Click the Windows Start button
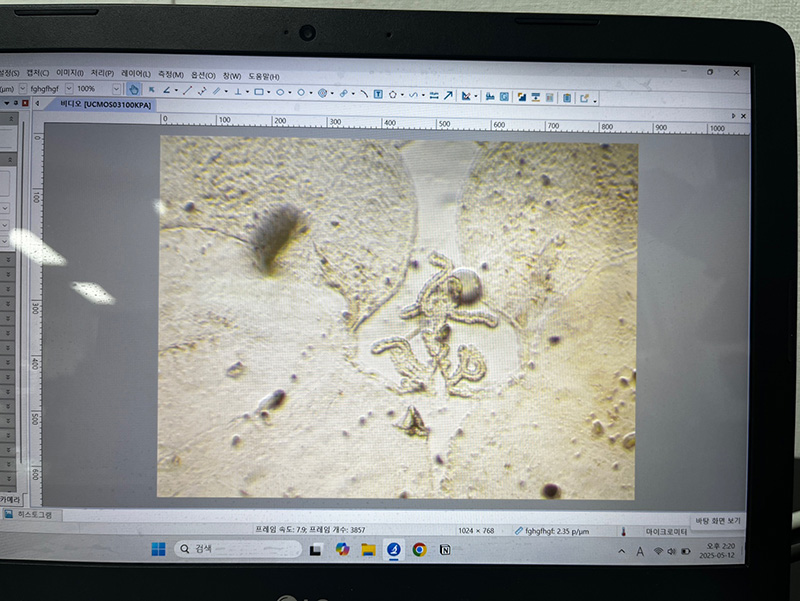Screen dimensions: 800x601 (x=158, y=549)
